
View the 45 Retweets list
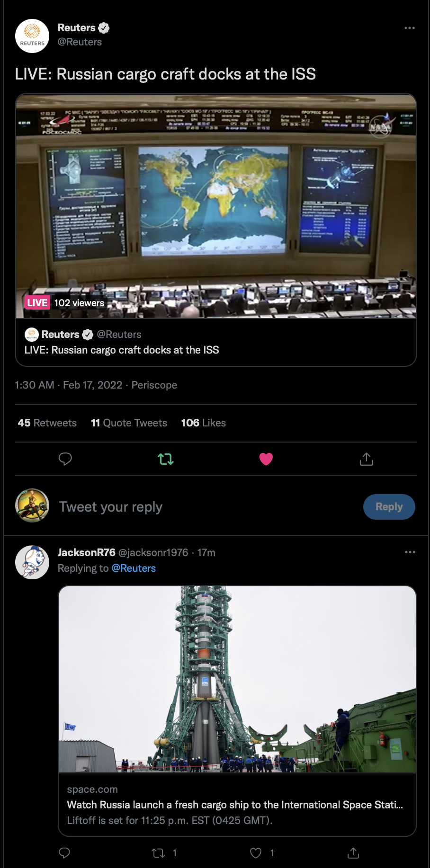pos(47,423)
